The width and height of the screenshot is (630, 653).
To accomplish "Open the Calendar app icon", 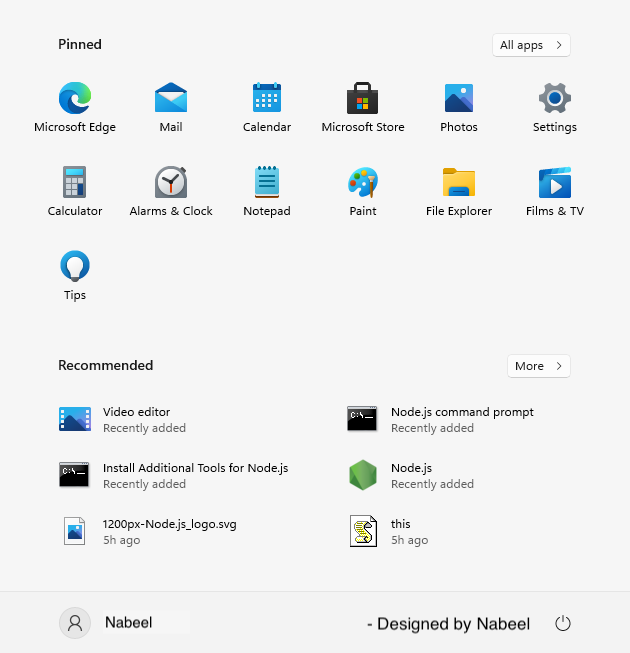I will 267,97.
